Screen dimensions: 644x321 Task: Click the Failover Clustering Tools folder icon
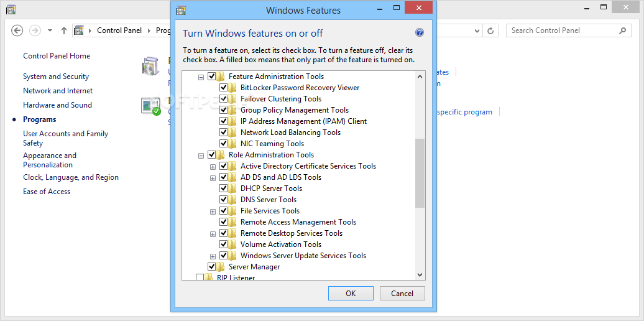(232, 99)
